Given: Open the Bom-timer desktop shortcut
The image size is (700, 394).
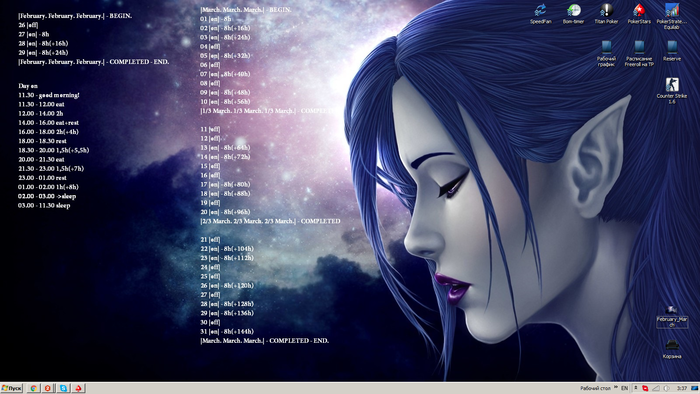Looking at the screenshot, I should click(x=573, y=13).
